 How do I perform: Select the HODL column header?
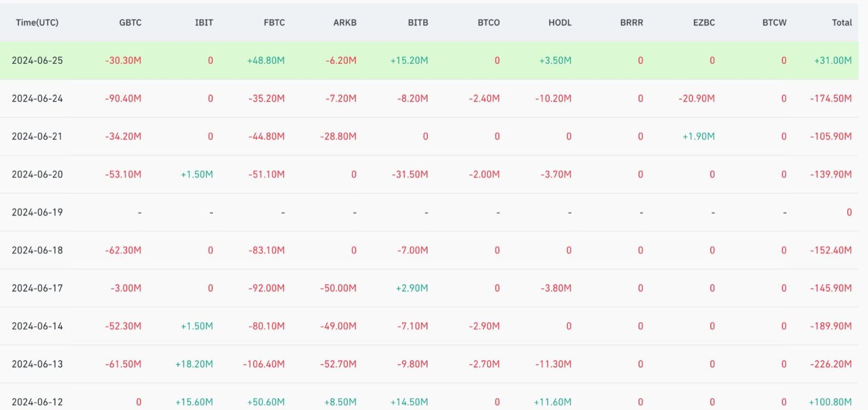[560, 22]
